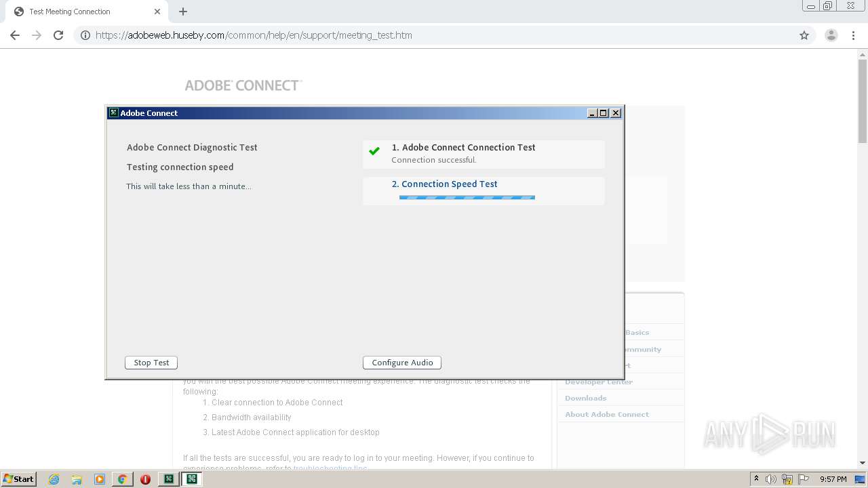Reload the current page

[x=58, y=35]
